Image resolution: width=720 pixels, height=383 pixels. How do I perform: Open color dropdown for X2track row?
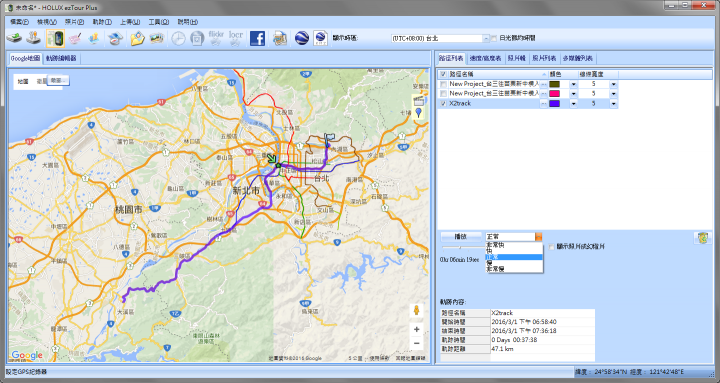(573, 104)
